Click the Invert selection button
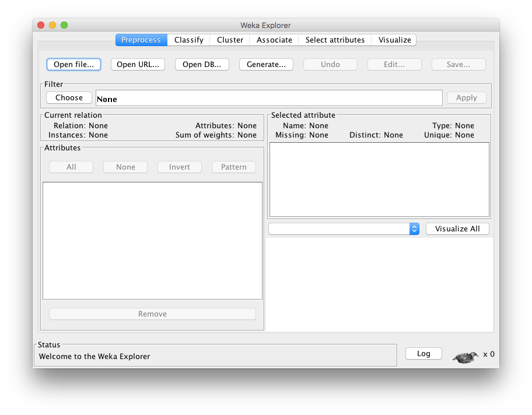This screenshot has height=415, width=532. (x=180, y=167)
